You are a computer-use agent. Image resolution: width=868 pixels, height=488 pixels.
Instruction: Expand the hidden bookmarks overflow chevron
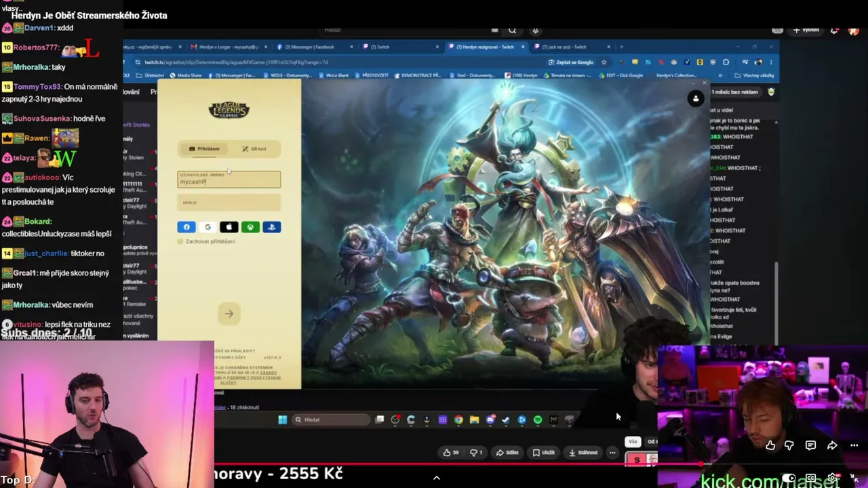pos(719,75)
